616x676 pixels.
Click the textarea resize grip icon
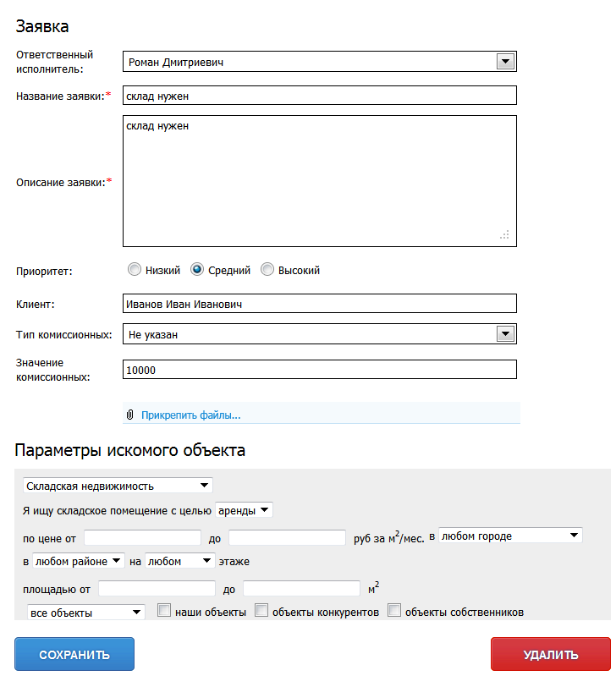pyautogui.click(x=505, y=235)
